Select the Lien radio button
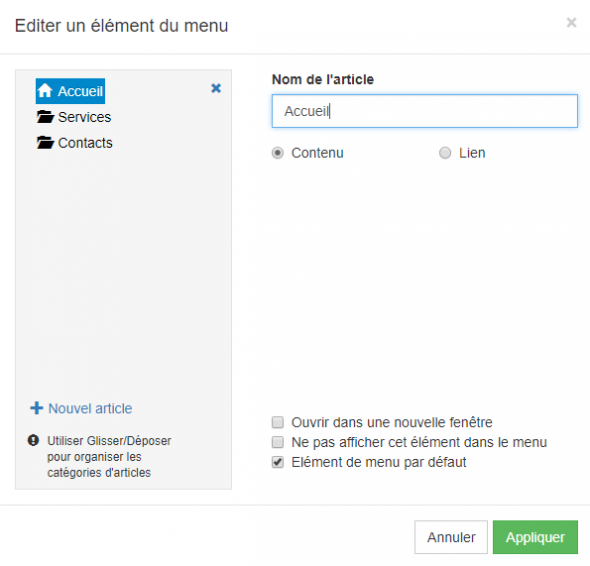The height and width of the screenshot is (566, 590). (x=445, y=153)
